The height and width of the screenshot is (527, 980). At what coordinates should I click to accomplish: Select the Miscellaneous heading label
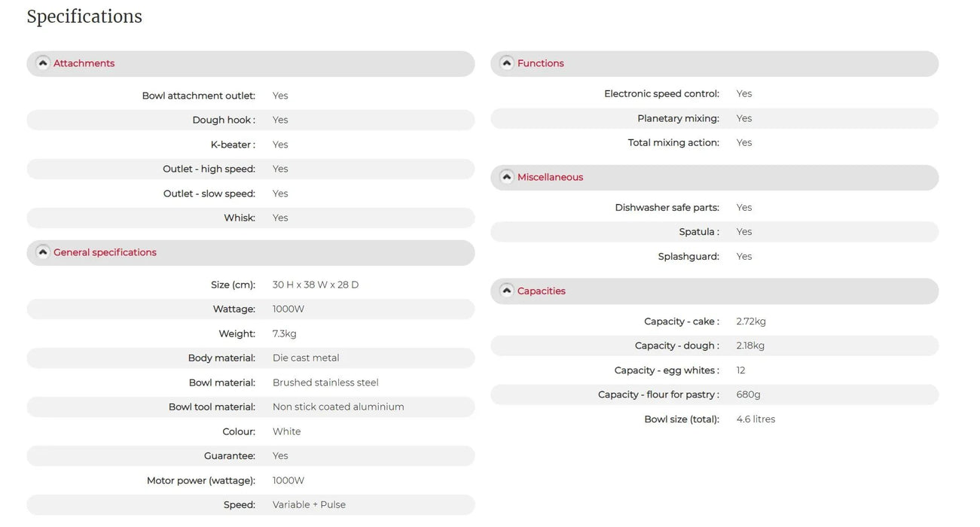coord(550,177)
